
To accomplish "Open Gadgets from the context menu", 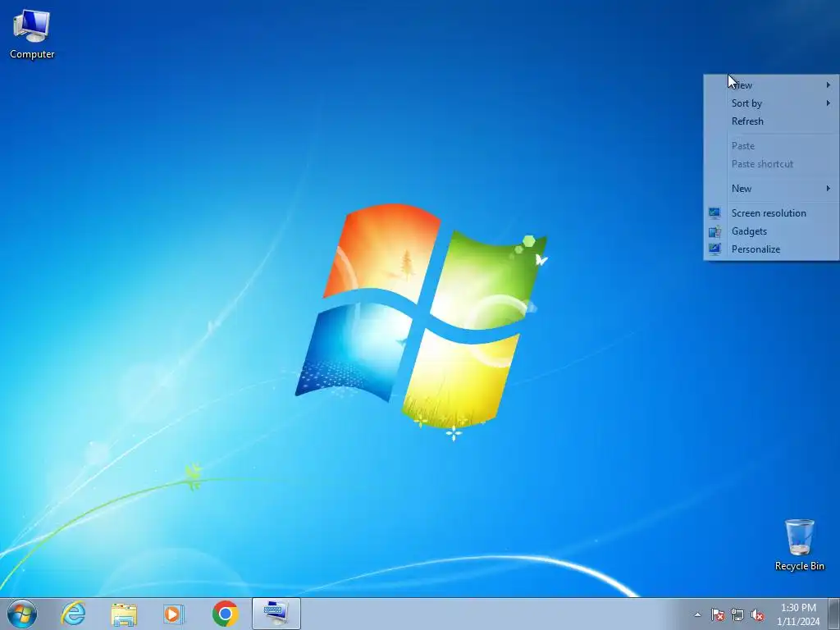I will click(771, 231).
